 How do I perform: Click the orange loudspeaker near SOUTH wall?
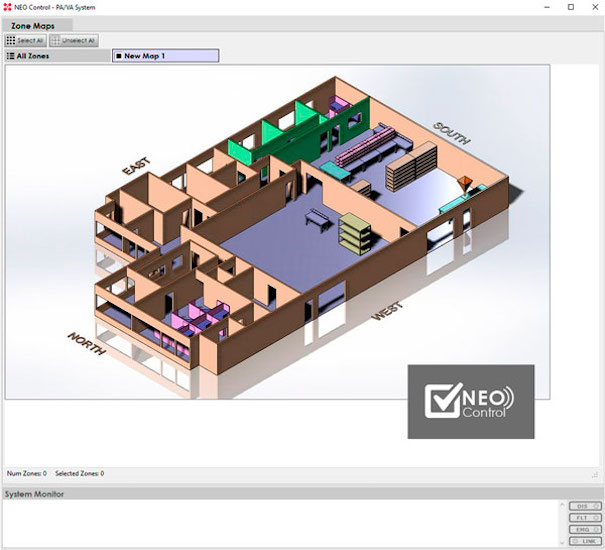(x=464, y=185)
